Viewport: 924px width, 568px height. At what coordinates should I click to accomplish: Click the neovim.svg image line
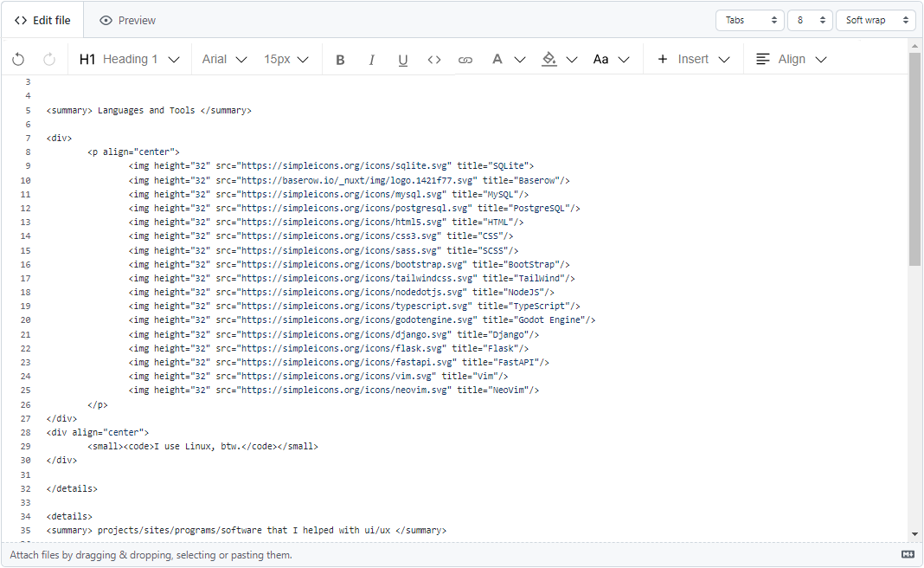point(334,390)
